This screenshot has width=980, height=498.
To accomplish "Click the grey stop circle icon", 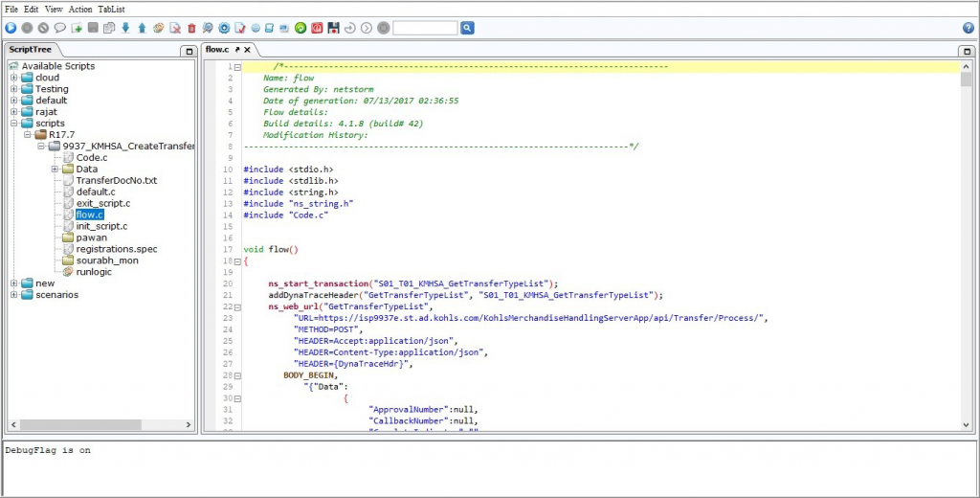I will point(27,28).
